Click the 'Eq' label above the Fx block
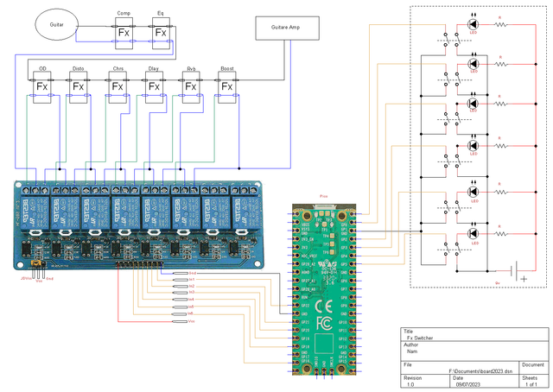This screenshot has height=392, width=553. (161, 13)
